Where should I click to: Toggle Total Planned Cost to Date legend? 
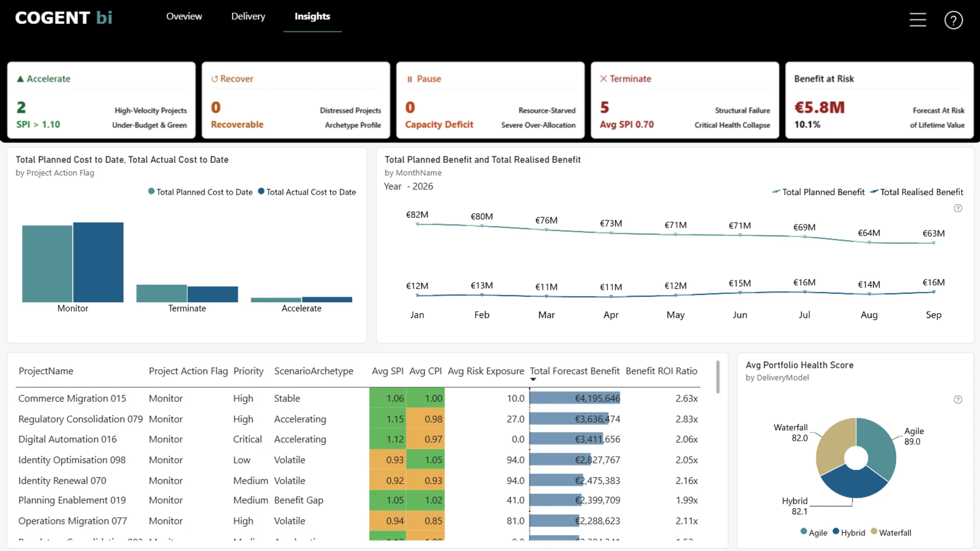[x=200, y=192]
